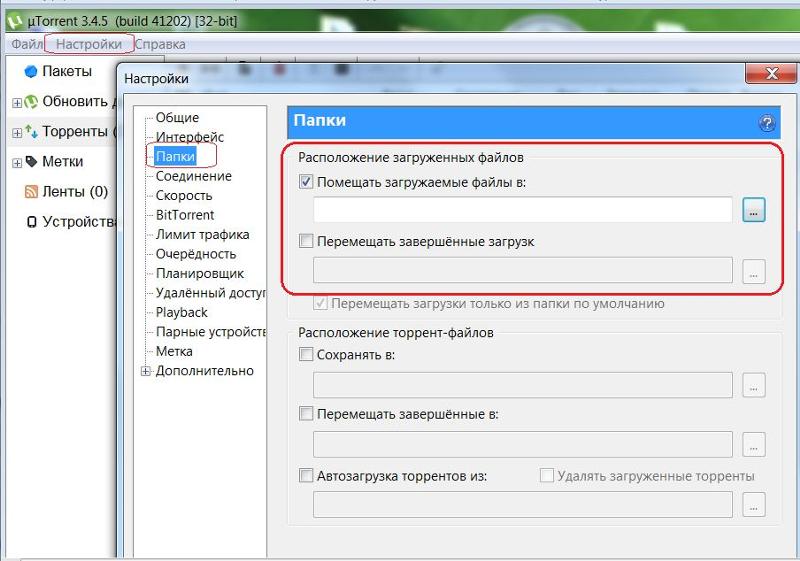Viewport: 800px width, 561px height.
Task: Browse for torrent autoload folder
Action: [x=754, y=505]
